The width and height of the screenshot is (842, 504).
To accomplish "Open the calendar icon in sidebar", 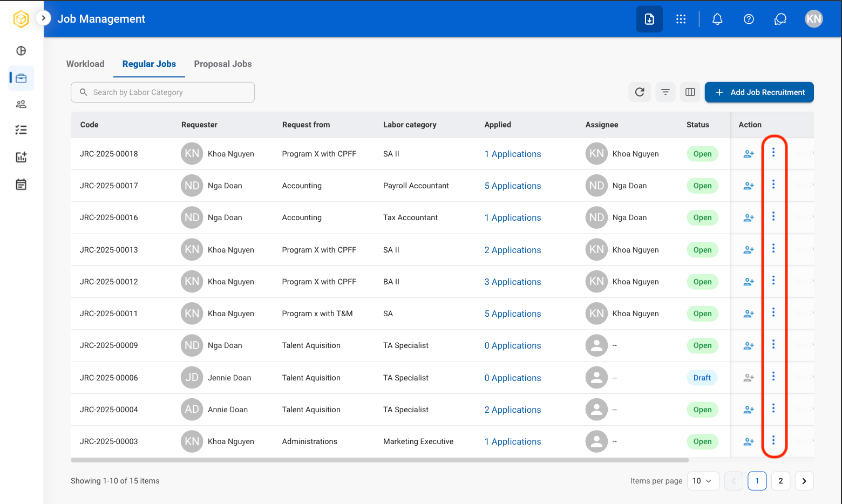I will [x=21, y=185].
